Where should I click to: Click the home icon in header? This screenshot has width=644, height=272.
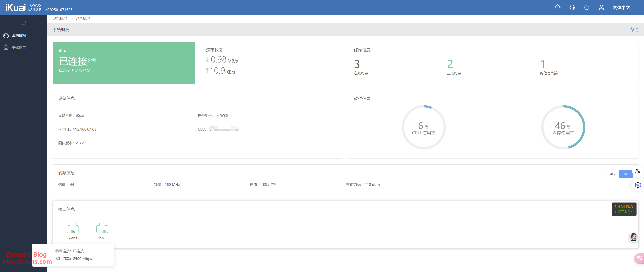(557, 8)
